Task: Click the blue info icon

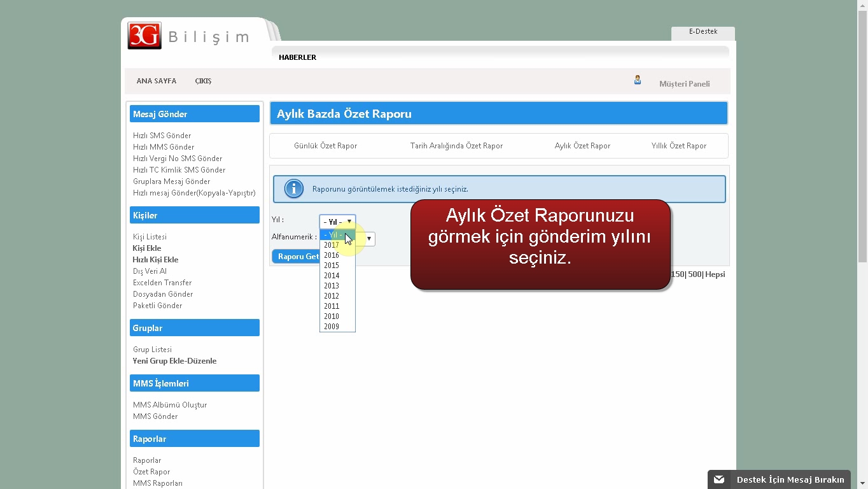Action: [x=293, y=189]
